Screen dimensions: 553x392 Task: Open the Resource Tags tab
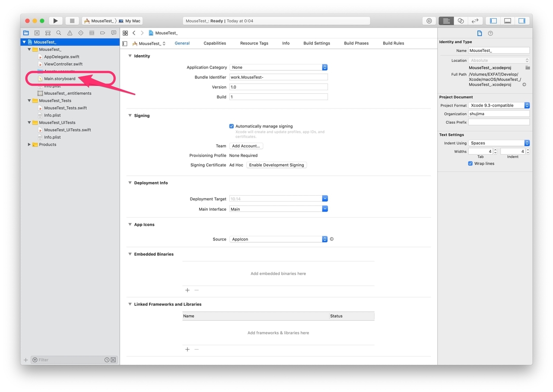tap(254, 43)
